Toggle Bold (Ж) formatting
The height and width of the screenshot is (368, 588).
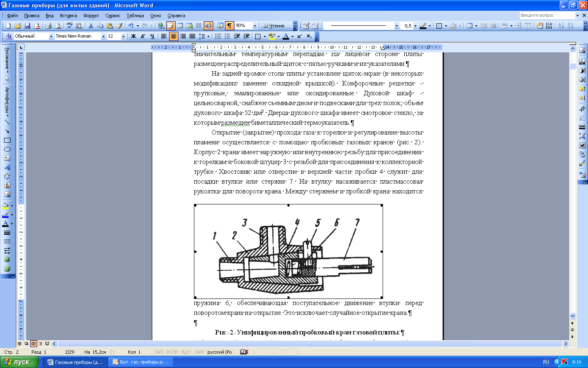(134, 36)
